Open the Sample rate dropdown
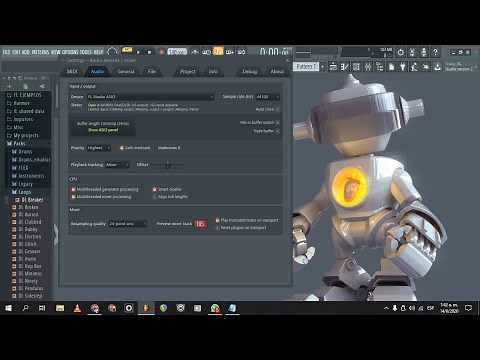This screenshot has height=360, width=480. 268,97
